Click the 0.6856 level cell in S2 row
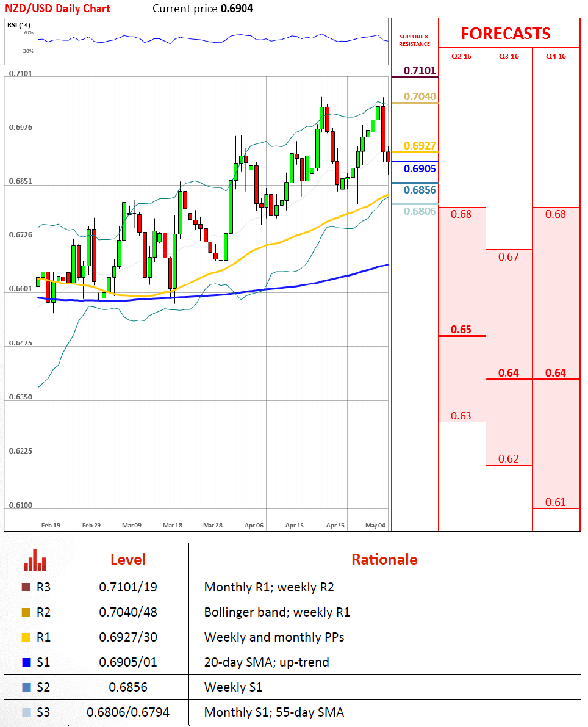 [128, 687]
